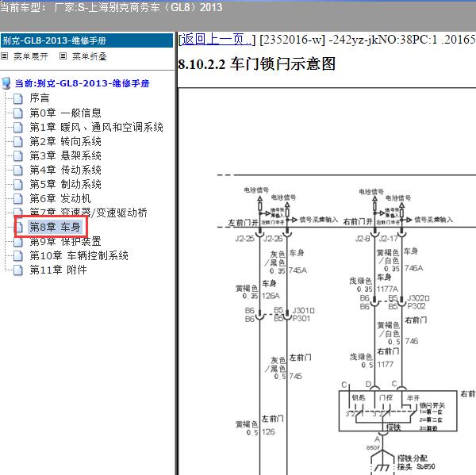The width and height of the screenshot is (476, 475).
Task: Click the page icon beside 第0章 一般信息
Action: pyautogui.click(x=18, y=113)
